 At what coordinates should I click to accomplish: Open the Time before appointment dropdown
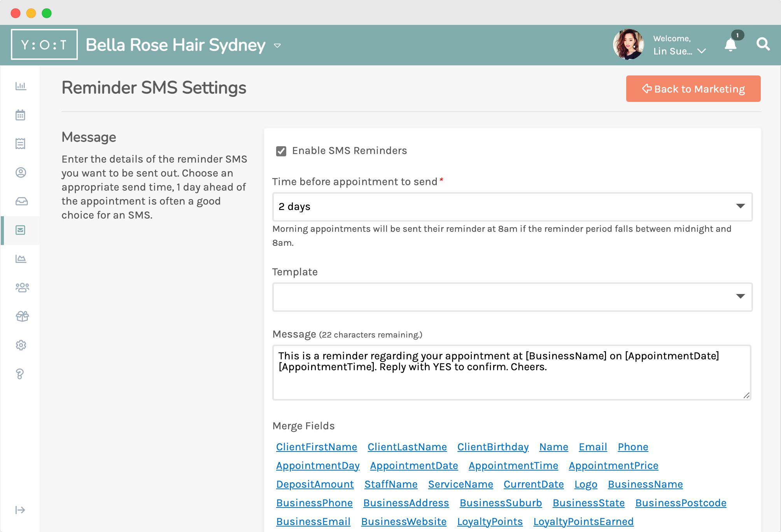click(512, 206)
